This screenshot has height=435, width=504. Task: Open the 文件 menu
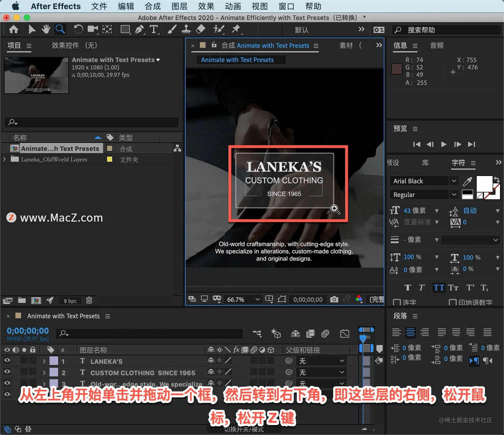click(99, 6)
